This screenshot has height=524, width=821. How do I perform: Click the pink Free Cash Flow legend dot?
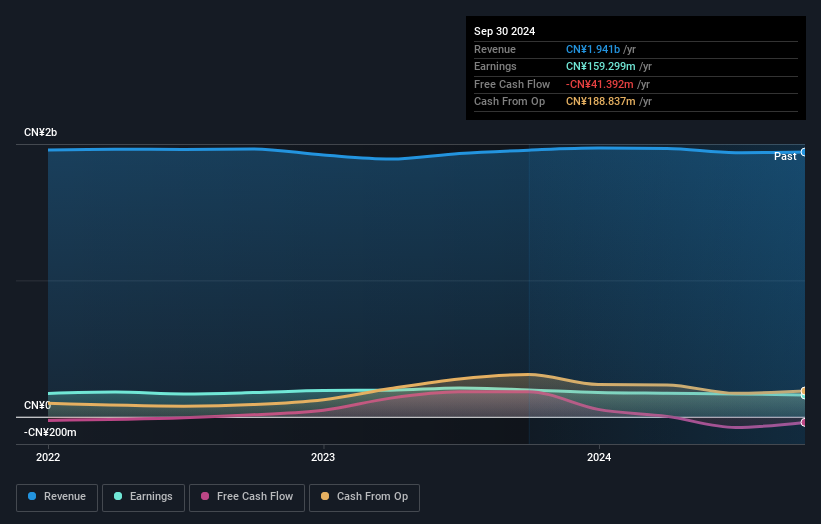[205, 496]
